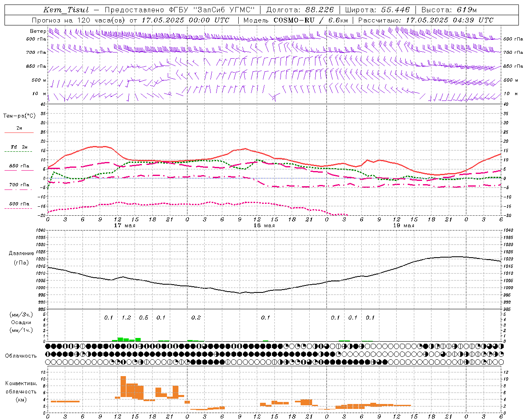Click the 18 мая date label
The height and width of the screenshot is (420, 525).
tap(264, 226)
